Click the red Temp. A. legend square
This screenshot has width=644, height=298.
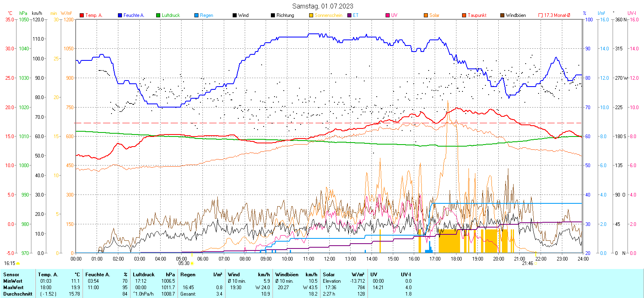82,15
